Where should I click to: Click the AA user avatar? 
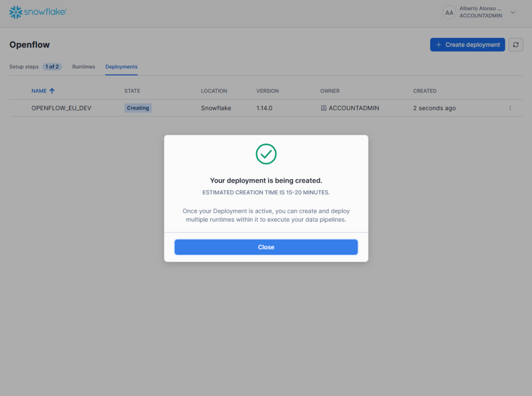click(449, 12)
